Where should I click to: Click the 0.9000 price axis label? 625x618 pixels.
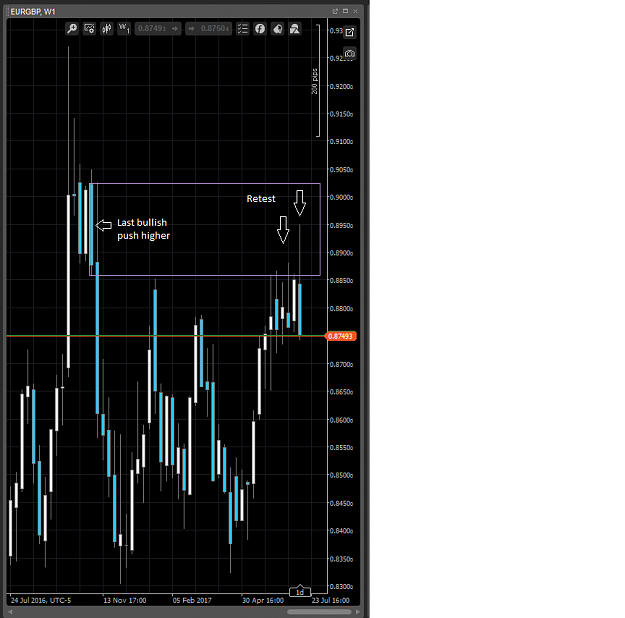tap(341, 197)
